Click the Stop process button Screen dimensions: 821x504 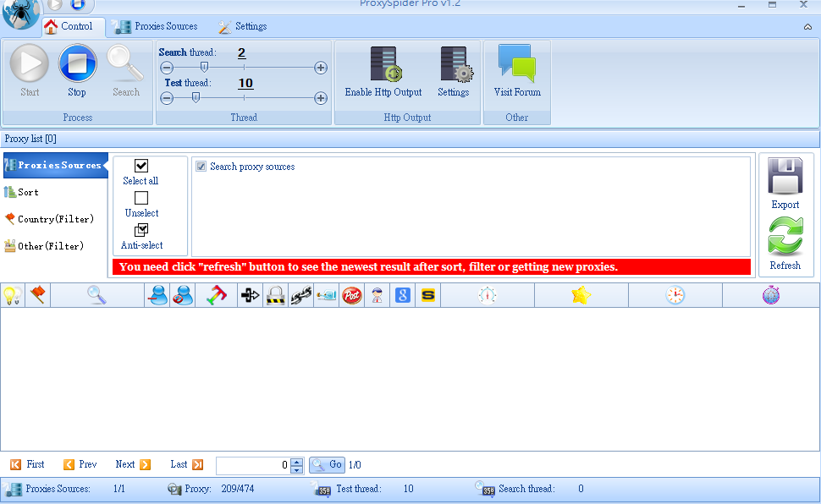pos(77,65)
